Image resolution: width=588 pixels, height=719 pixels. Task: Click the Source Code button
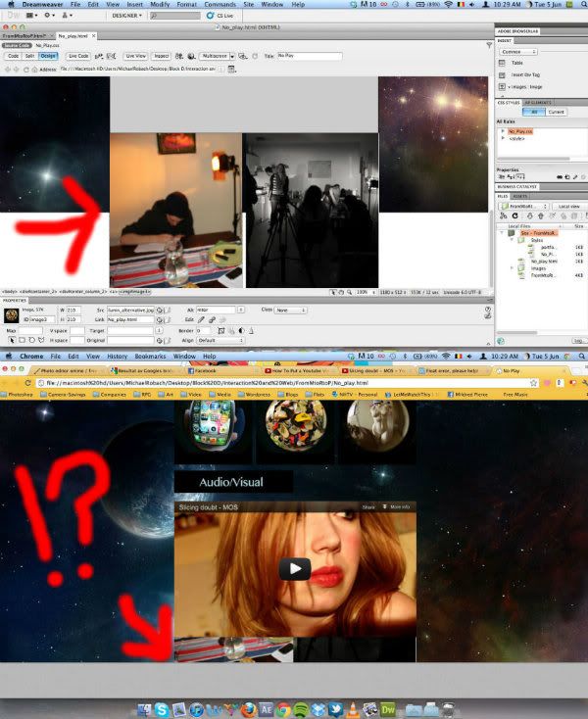(x=17, y=45)
